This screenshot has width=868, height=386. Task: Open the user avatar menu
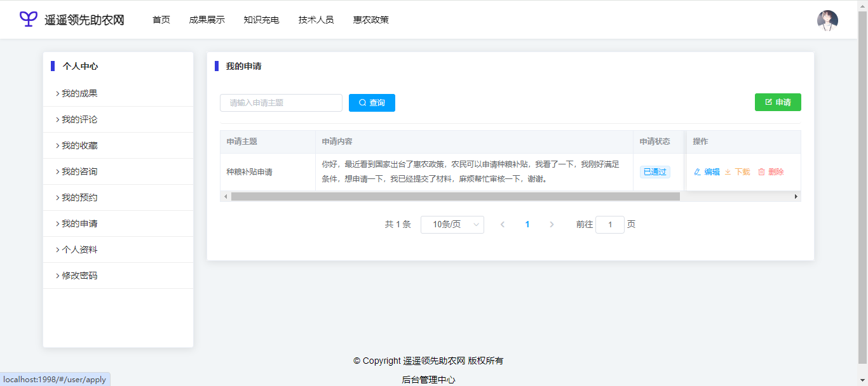coord(827,20)
